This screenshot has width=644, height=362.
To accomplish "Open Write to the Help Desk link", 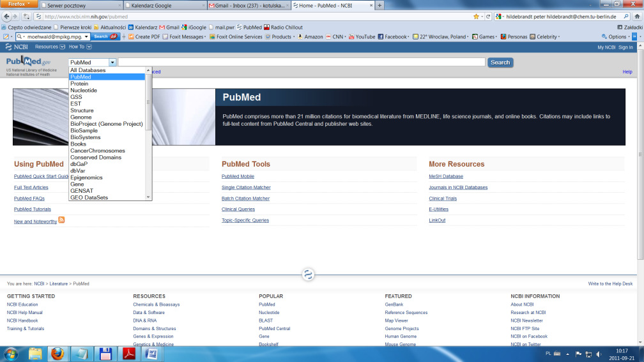I will point(610,283).
